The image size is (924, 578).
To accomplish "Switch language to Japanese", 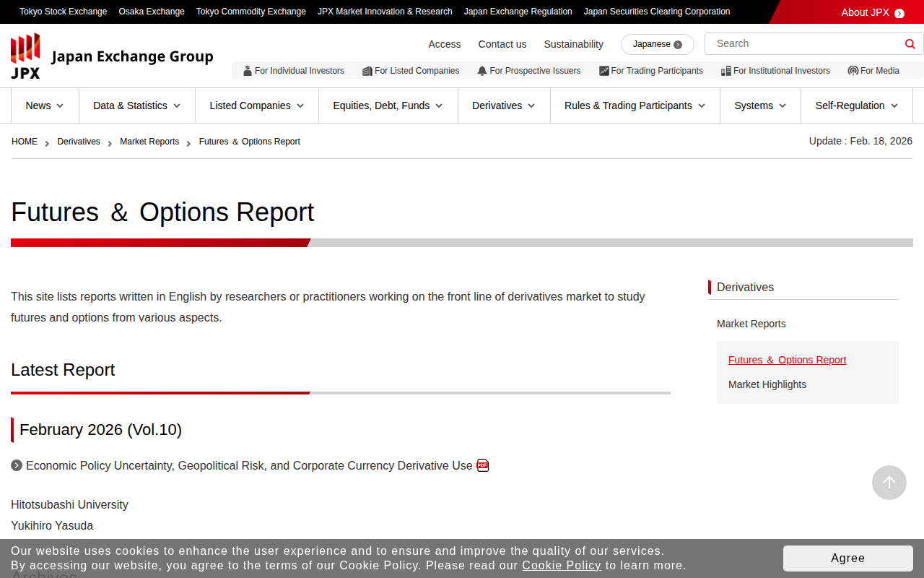I will click(657, 44).
